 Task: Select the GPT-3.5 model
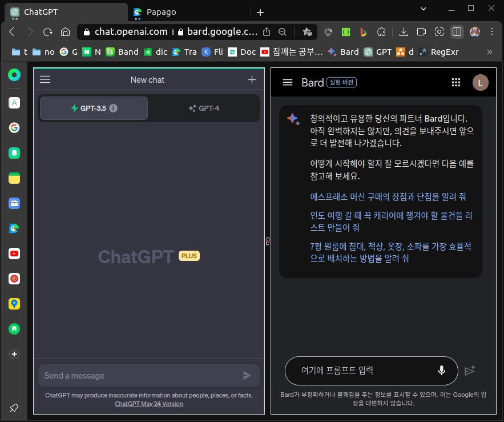coord(94,108)
